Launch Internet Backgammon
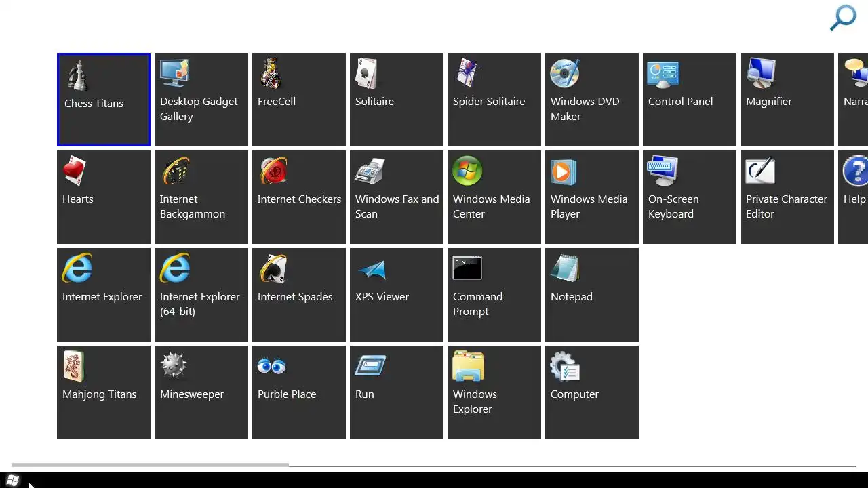This screenshot has width=868, height=488. [201, 197]
